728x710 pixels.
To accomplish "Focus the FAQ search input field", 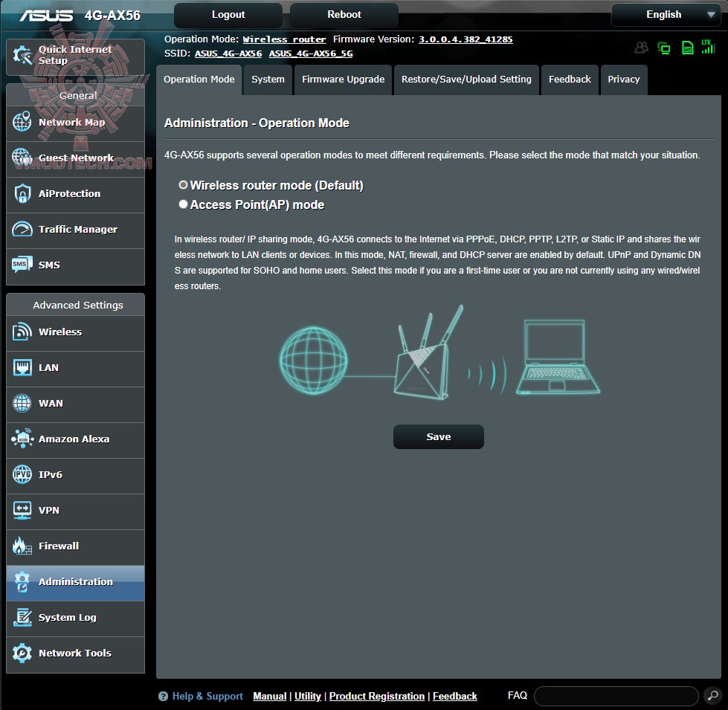I will pos(616,696).
